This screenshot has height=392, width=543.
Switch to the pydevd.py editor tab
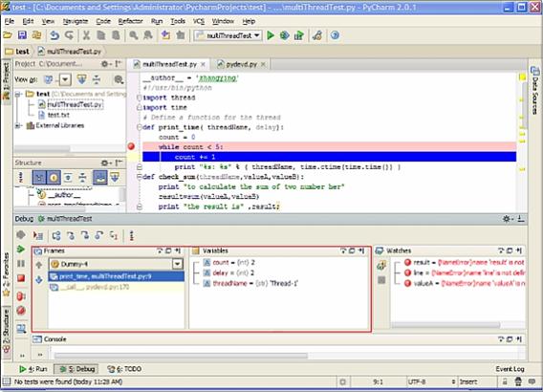coord(241,64)
